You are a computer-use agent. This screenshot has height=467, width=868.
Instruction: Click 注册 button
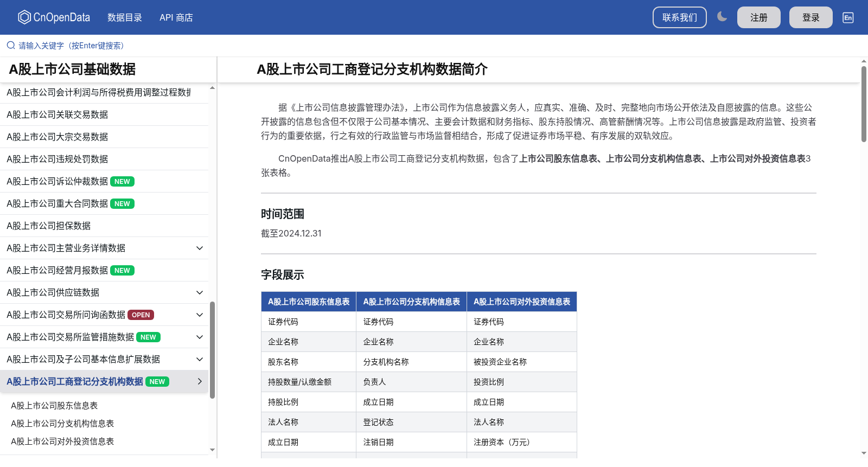coord(759,17)
